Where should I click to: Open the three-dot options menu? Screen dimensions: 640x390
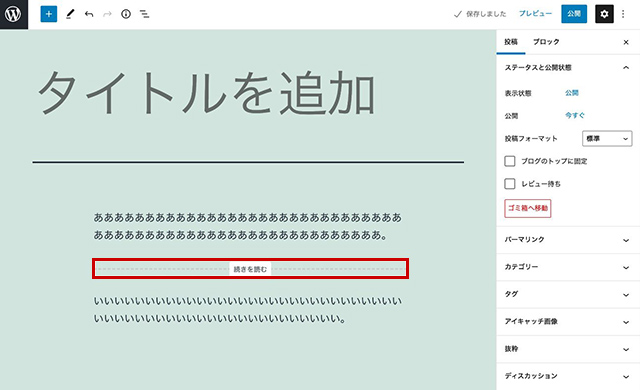pyautogui.click(x=623, y=14)
